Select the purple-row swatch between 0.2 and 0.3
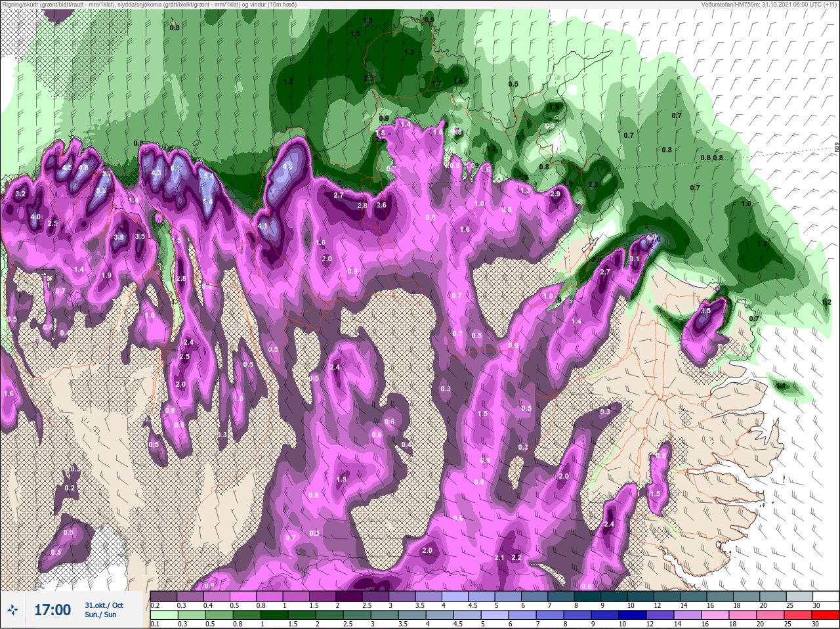840x629 pixels. tap(164, 596)
